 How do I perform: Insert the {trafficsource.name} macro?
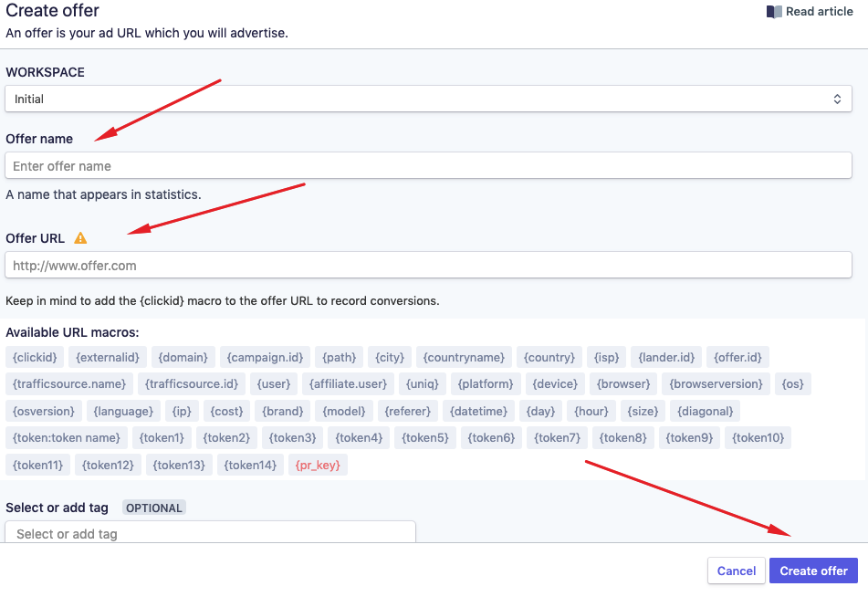click(68, 383)
